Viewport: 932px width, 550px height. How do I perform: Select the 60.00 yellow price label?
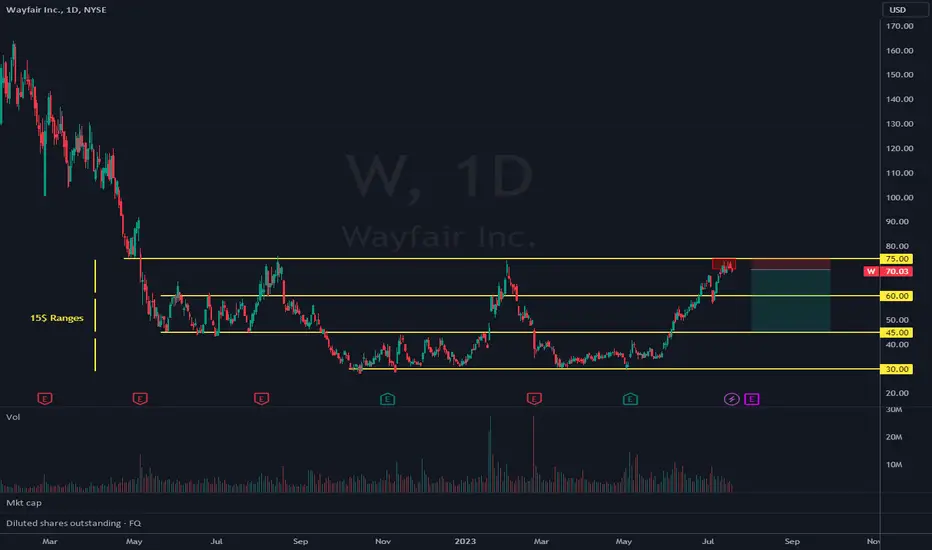896,296
